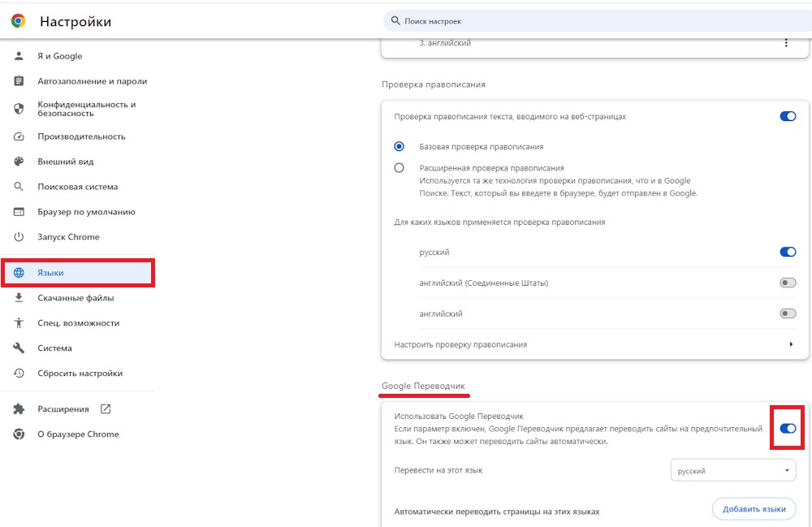Click the clipboard icon for Автозаполнение и пароли
Image resolution: width=812 pixels, height=527 pixels.
tap(19, 80)
